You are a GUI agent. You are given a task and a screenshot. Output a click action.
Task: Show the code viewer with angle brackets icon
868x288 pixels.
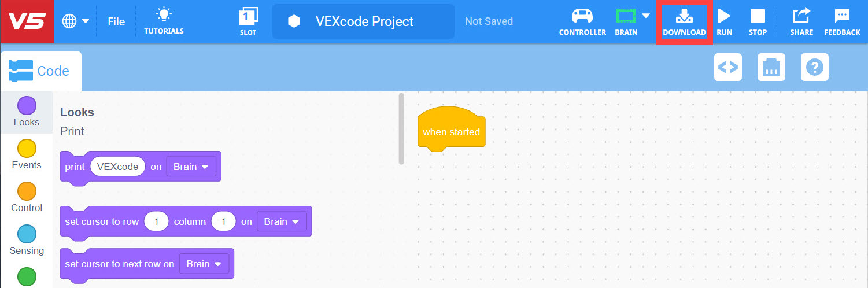coord(727,67)
